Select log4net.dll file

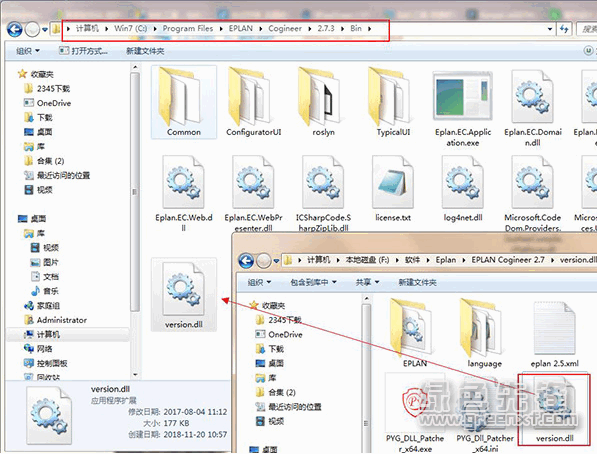click(x=463, y=189)
